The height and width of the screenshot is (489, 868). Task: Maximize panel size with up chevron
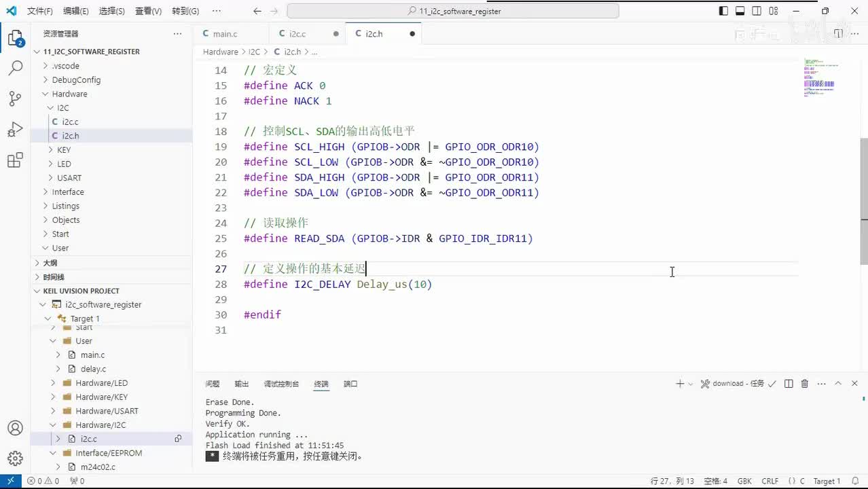[838, 384]
